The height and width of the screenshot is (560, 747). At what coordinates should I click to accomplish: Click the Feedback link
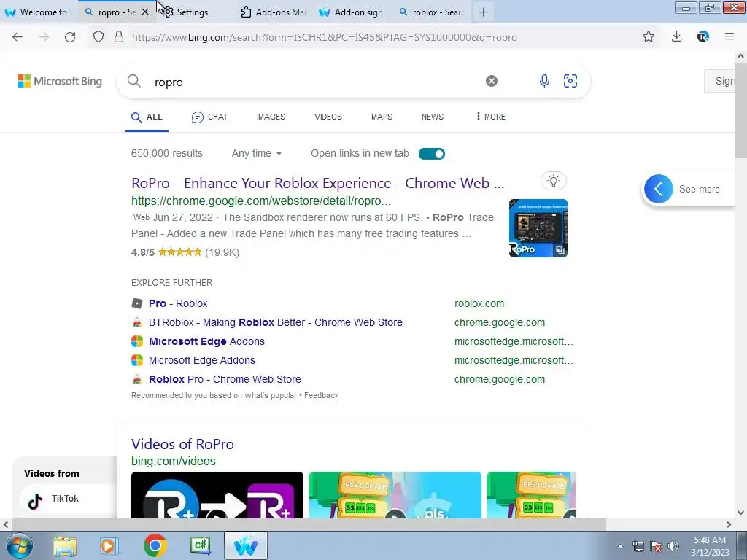pyautogui.click(x=321, y=395)
